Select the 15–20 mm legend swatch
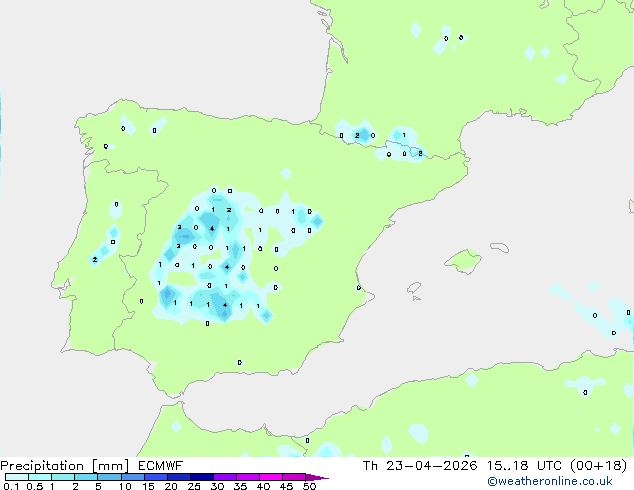Screen dimensions: 634x490 [x=155, y=477]
